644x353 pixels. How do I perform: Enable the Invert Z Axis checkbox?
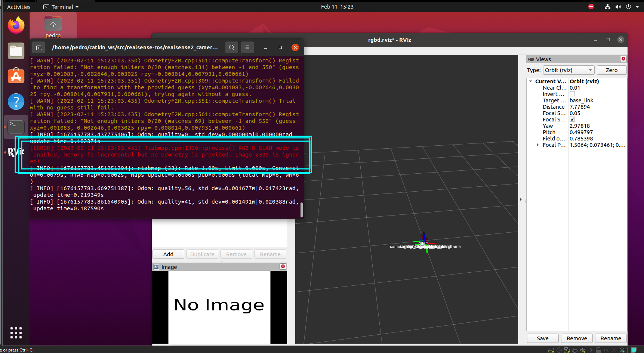572,94
